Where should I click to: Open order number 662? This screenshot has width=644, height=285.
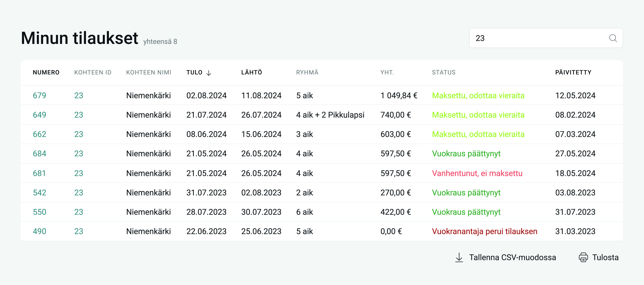[x=40, y=134]
